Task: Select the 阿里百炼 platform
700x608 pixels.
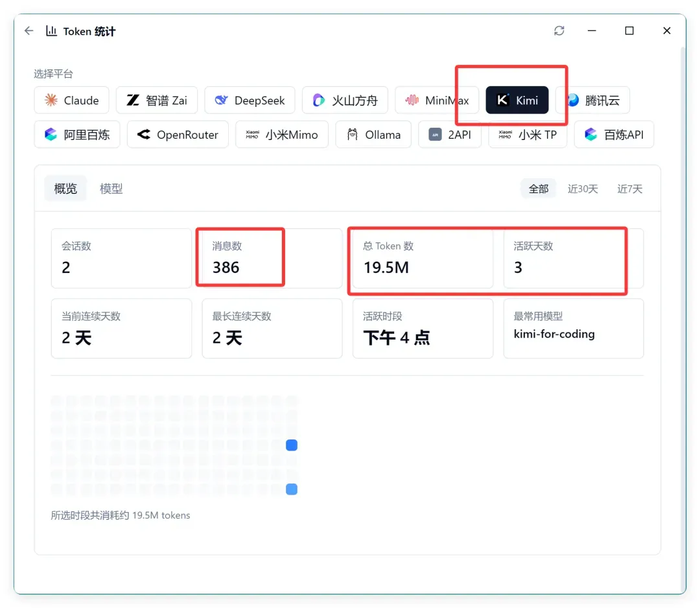Action: click(77, 134)
